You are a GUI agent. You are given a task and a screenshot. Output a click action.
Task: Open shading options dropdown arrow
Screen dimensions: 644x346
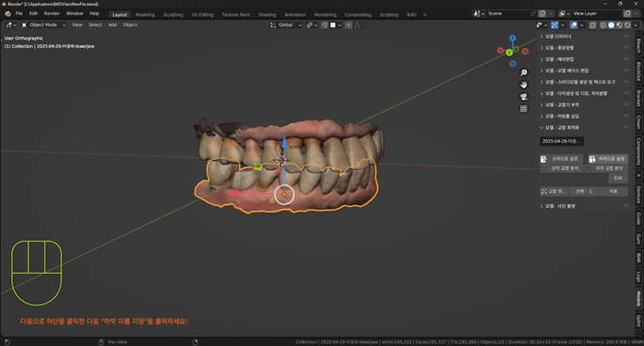tap(636, 25)
